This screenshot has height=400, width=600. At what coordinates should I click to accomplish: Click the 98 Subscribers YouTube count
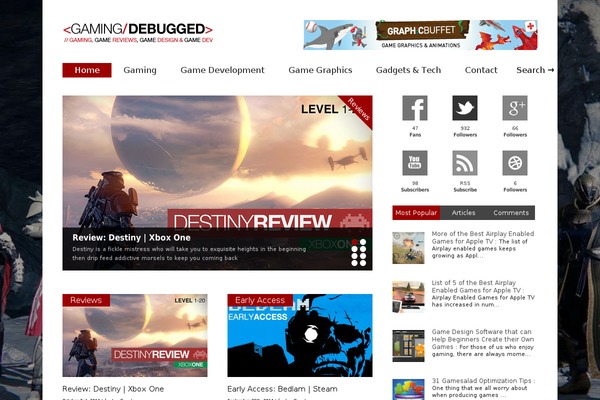(415, 186)
